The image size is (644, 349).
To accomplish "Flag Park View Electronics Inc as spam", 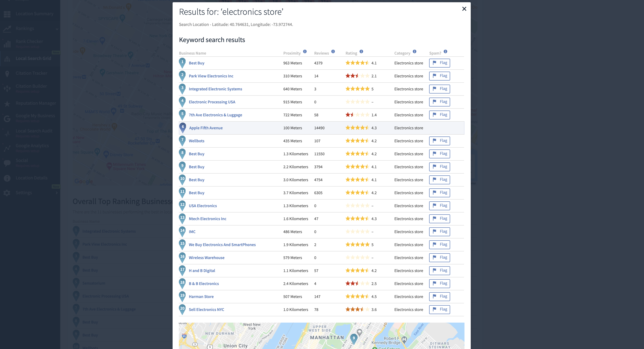I will click(439, 76).
